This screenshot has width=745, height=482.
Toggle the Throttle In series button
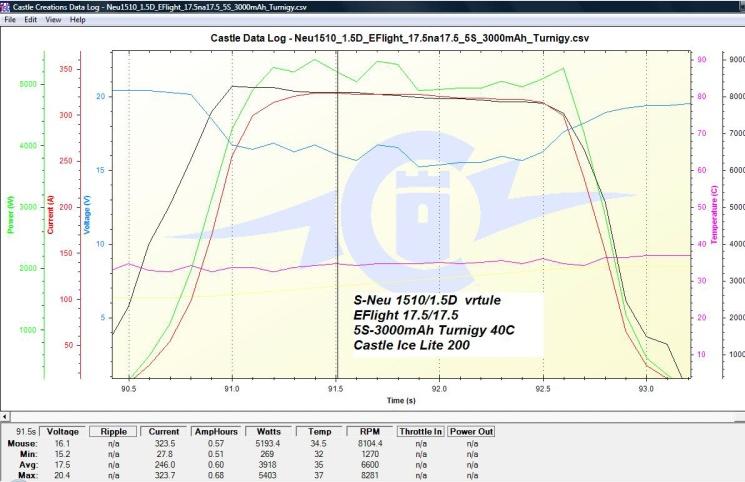(x=420, y=432)
